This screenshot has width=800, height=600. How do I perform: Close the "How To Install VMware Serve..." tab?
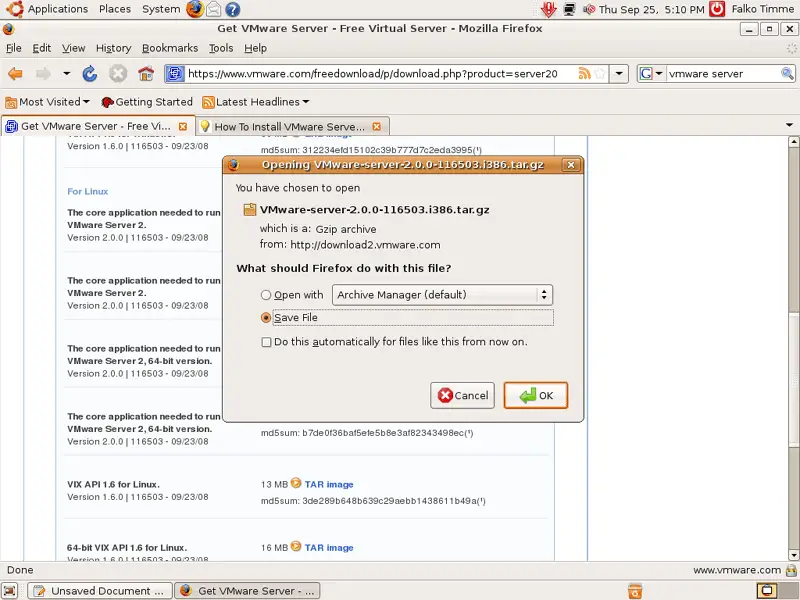(x=377, y=127)
